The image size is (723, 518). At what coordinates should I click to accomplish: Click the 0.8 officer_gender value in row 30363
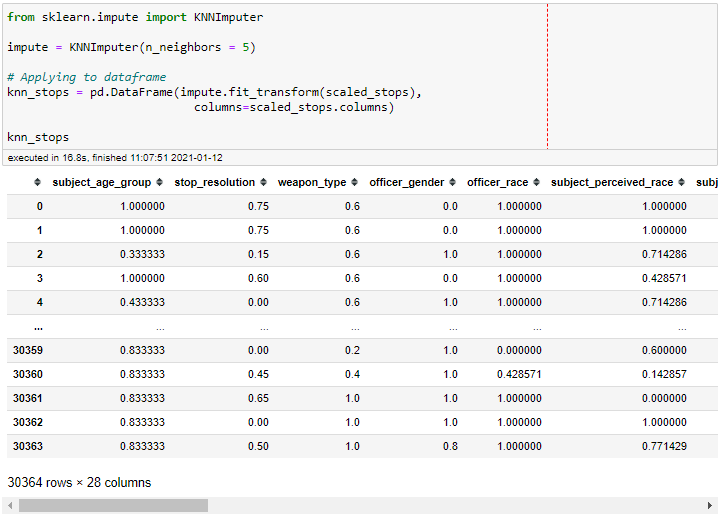450,446
